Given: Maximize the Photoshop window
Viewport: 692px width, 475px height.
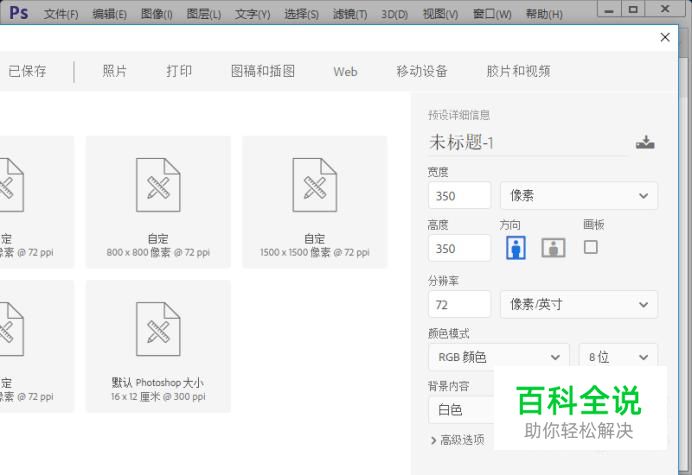Looking at the screenshot, I should pos(633,9).
